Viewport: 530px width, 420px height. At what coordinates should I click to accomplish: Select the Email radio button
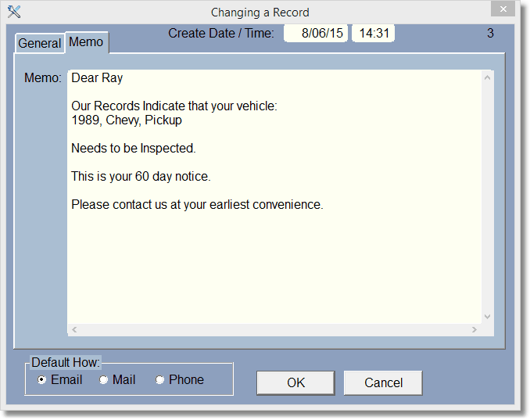(x=42, y=380)
